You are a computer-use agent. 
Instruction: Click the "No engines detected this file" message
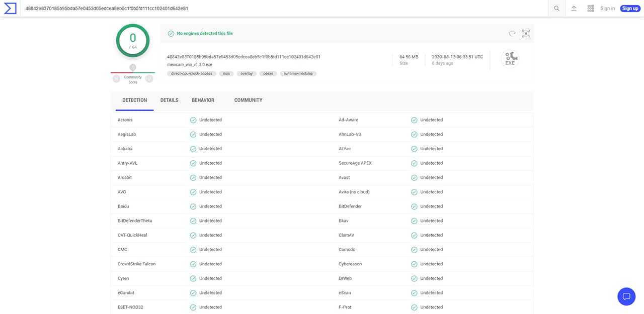coord(205,34)
